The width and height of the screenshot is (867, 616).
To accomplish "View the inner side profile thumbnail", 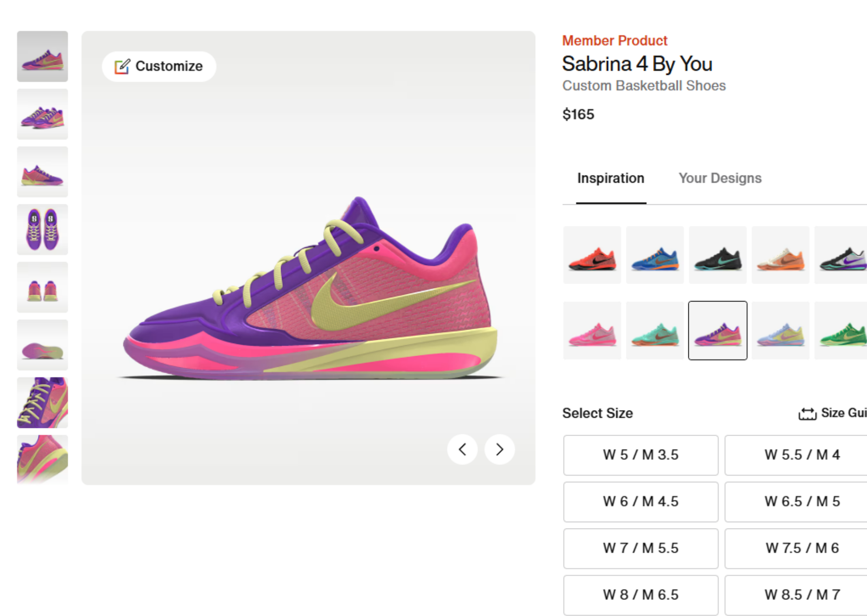I will (43, 172).
